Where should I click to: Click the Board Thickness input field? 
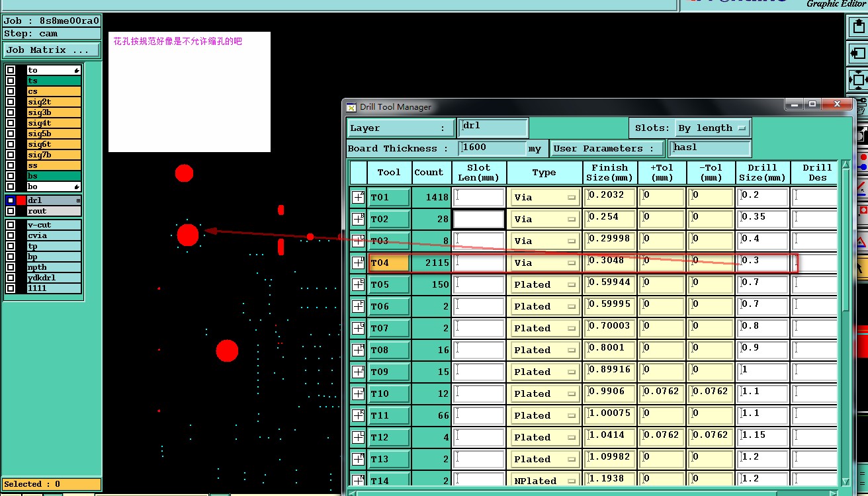[x=493, y=149]
